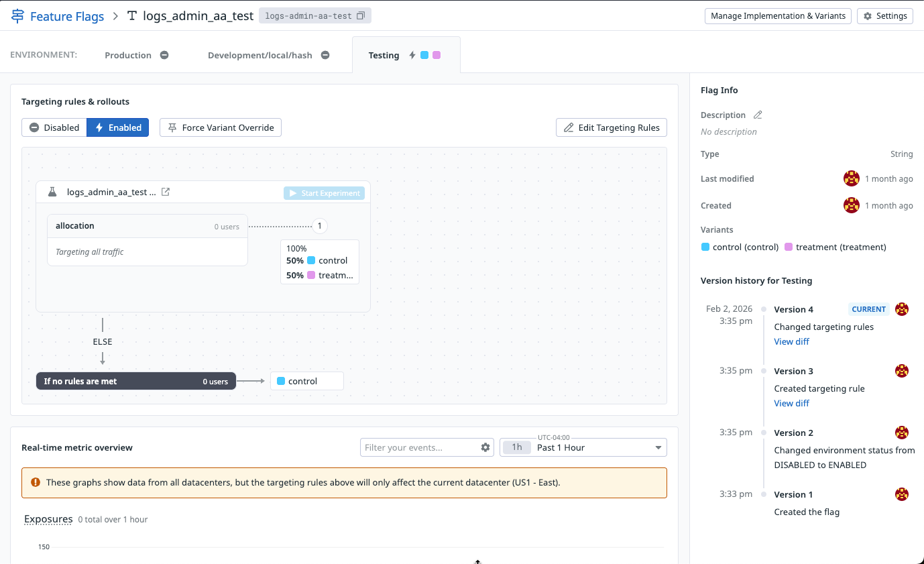The height and width of the screenshot is (564, 924).
Task: Click the experiment flask icon
Action: coord(52,192)
